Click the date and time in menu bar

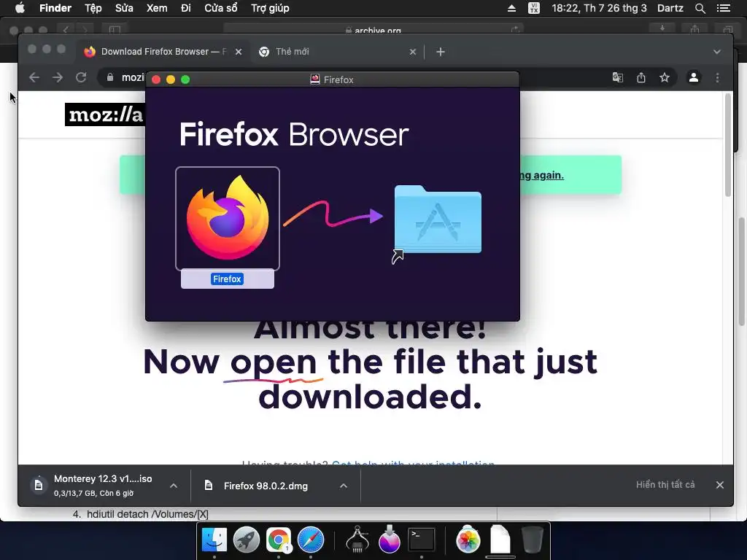coord(600,8)
